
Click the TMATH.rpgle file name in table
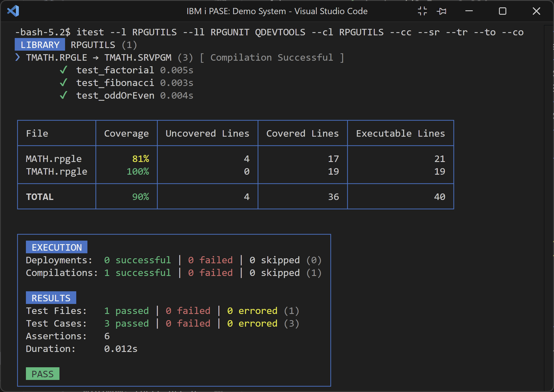coord(57,171)
